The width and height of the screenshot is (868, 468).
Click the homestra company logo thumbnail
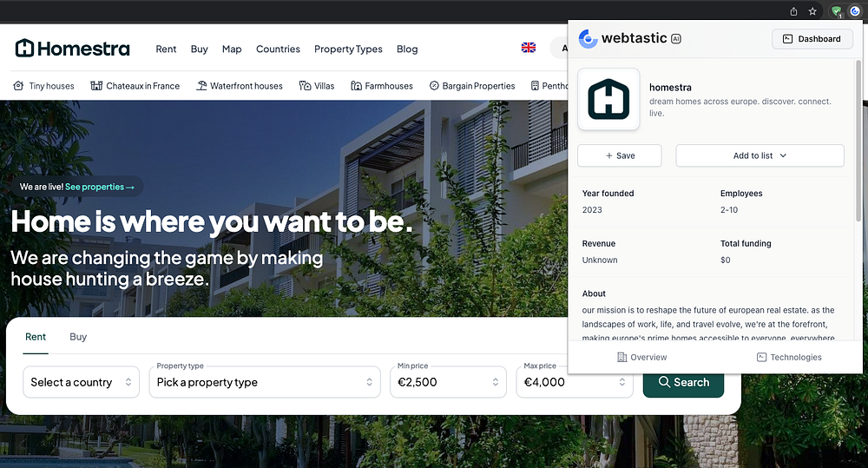pos(608,99)
